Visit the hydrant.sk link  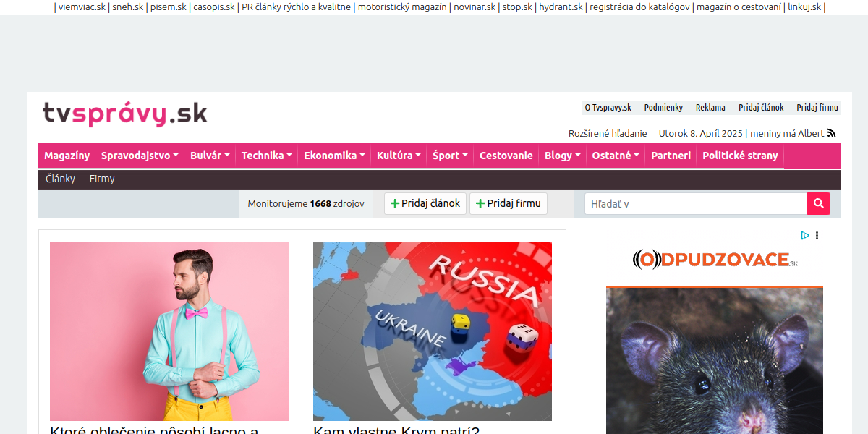(x=561, y=7)
